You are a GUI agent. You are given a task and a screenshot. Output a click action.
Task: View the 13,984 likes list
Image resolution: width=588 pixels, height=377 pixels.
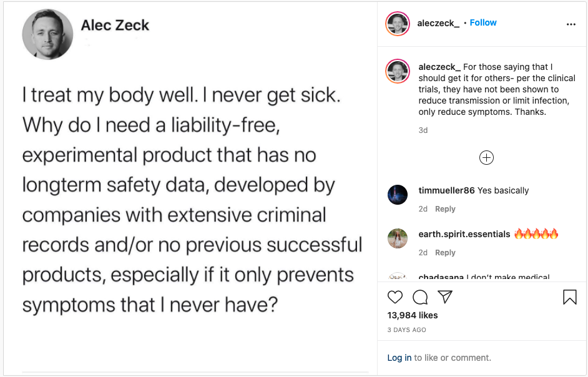pyautogui.click(x=413, y=315)
